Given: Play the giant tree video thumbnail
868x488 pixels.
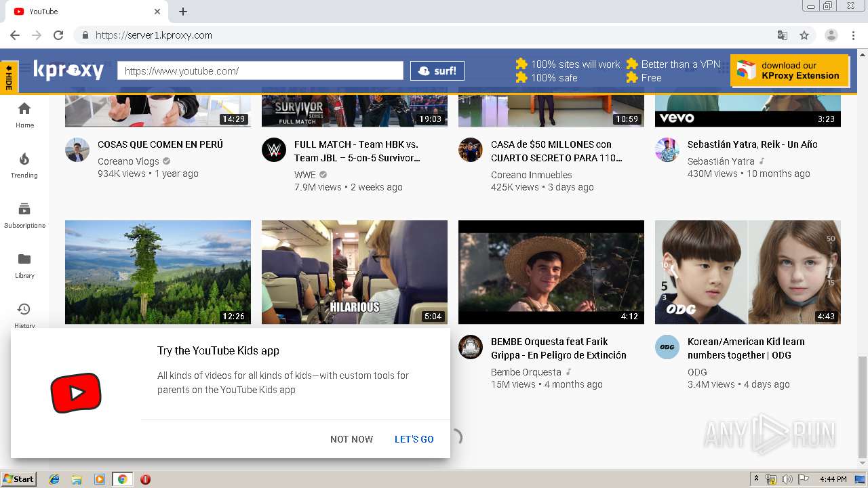Looking at the screenshot, I should click(x=158, y=272).
